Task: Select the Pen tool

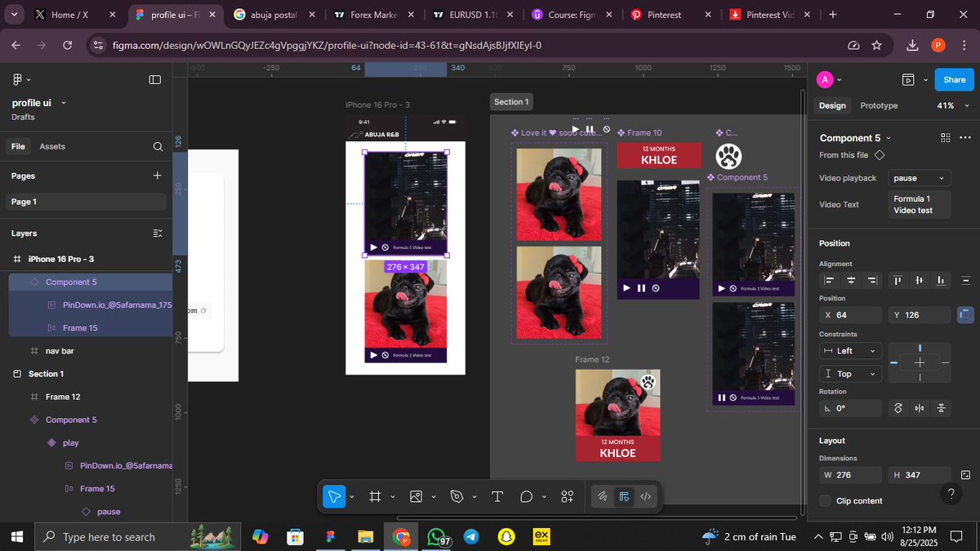Action: [x=457, y=496]
